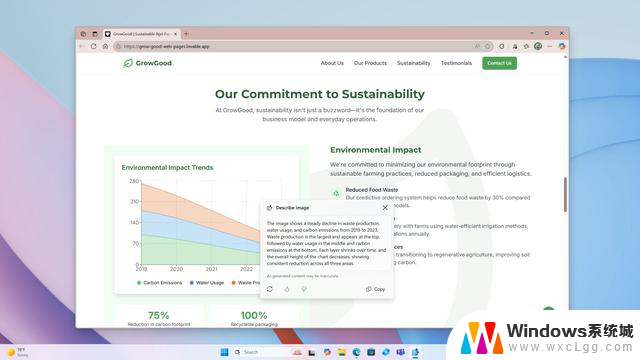Add page to favorites star icon
This screenshot has height=360, width=640.
tap(487, 47)
